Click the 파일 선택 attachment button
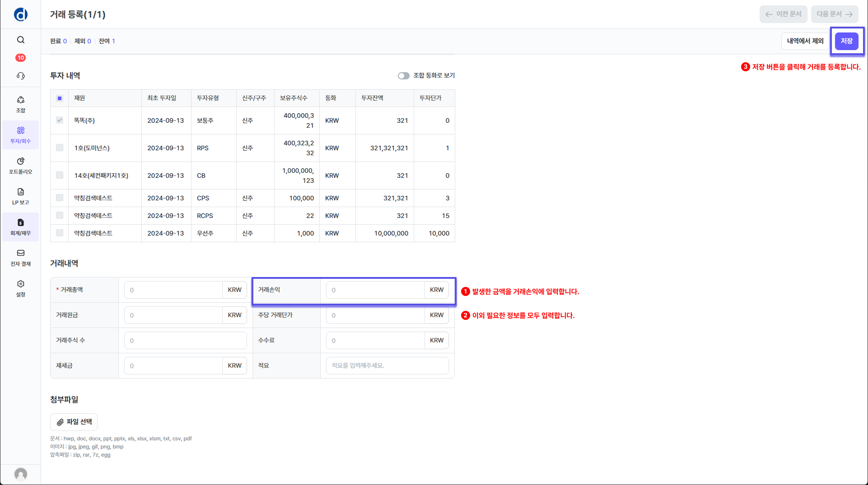This screenshot has width=868, height=485. (x=74, y=422)
